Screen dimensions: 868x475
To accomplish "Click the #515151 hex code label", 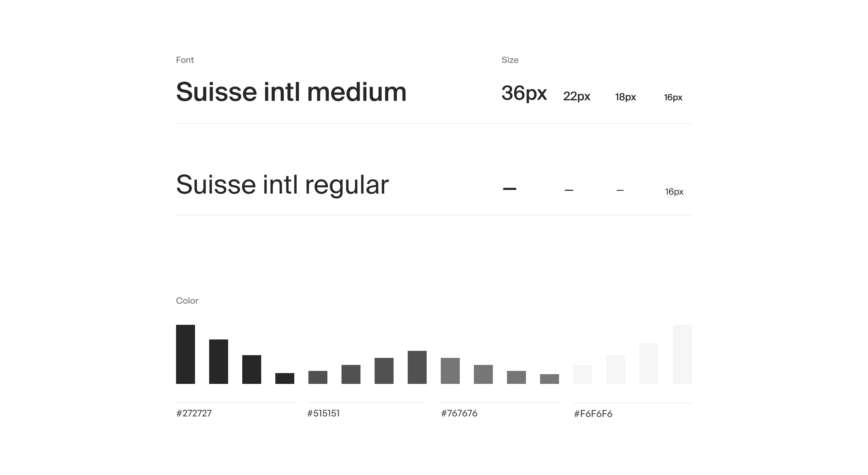I will [x=323, y=413].
